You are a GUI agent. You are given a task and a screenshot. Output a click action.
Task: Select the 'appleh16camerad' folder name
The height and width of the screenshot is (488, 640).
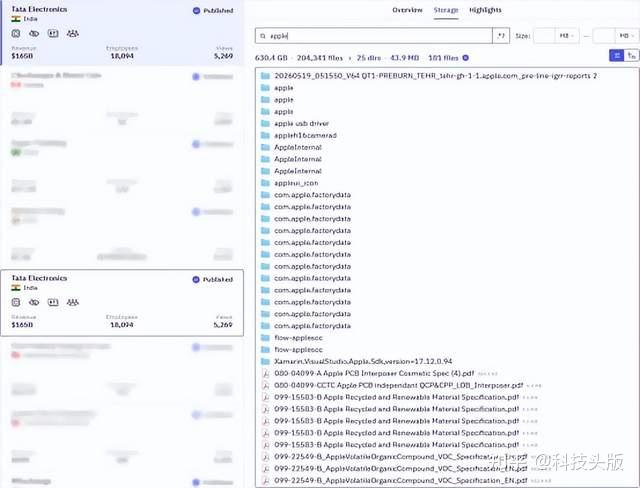point(305,135)
